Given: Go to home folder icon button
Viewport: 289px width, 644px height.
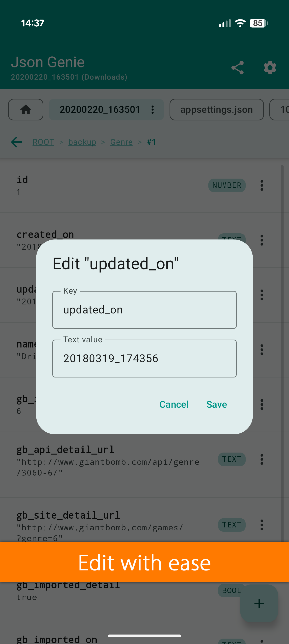Looking at the screenshot, I should pyautogui.click(x=26, y=110).
